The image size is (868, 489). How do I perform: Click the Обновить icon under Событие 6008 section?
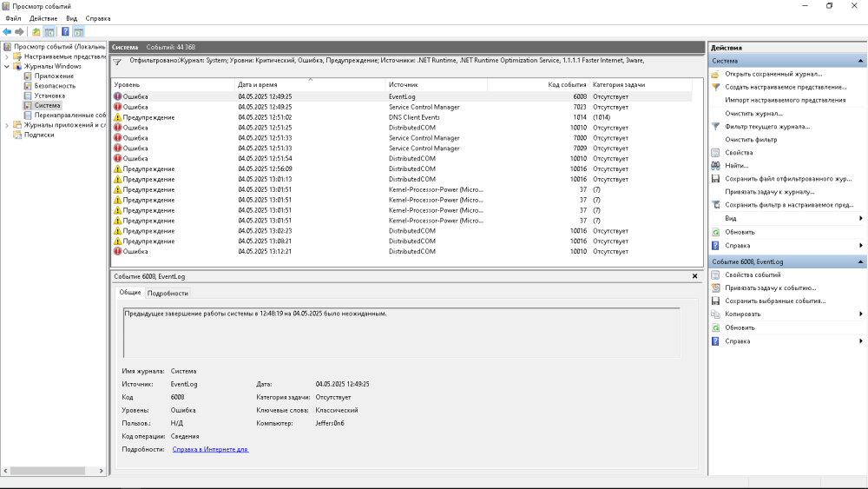715,327
